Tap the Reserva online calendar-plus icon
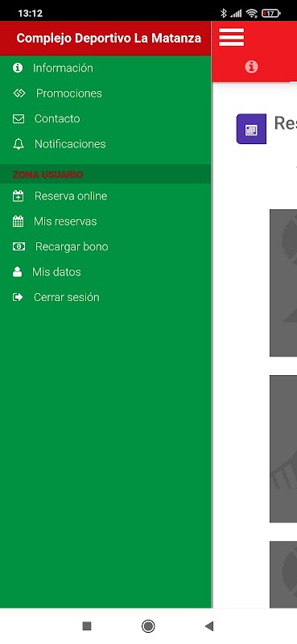The width and height of the screenshot is (297, 644). pos(18,196)
